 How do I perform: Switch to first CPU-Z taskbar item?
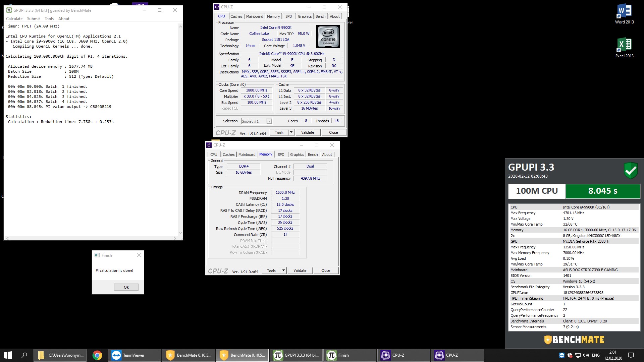pyautogui.click(x=404, y=355)
